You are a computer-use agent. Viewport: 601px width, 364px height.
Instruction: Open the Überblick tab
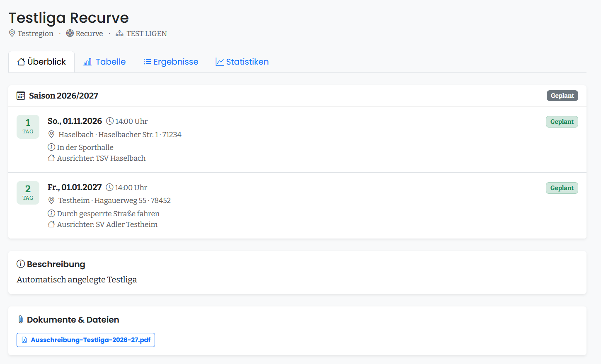pos(41,62)
